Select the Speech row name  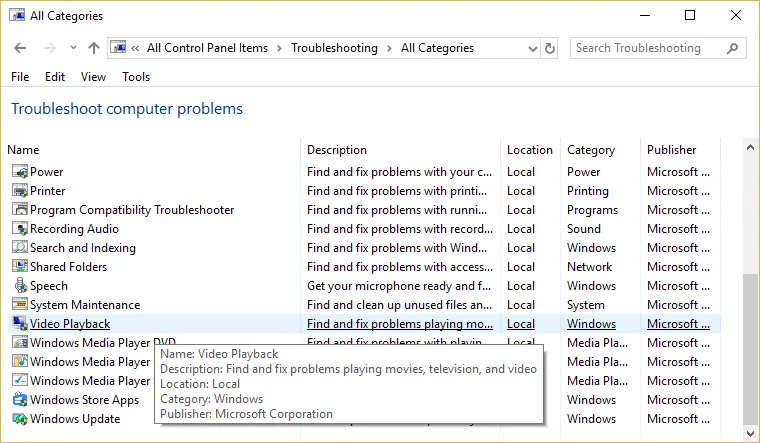48,286
